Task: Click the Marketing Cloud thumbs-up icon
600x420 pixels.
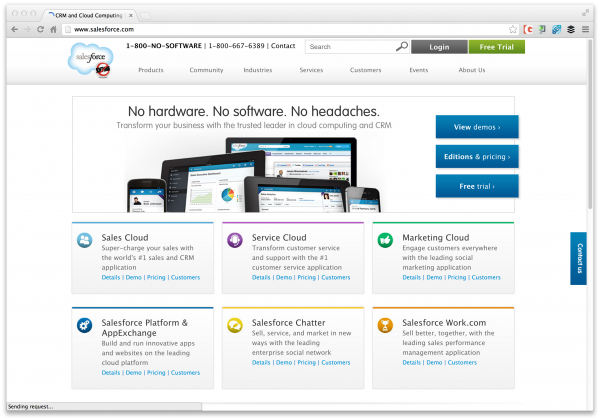Action: pos(385,241)
